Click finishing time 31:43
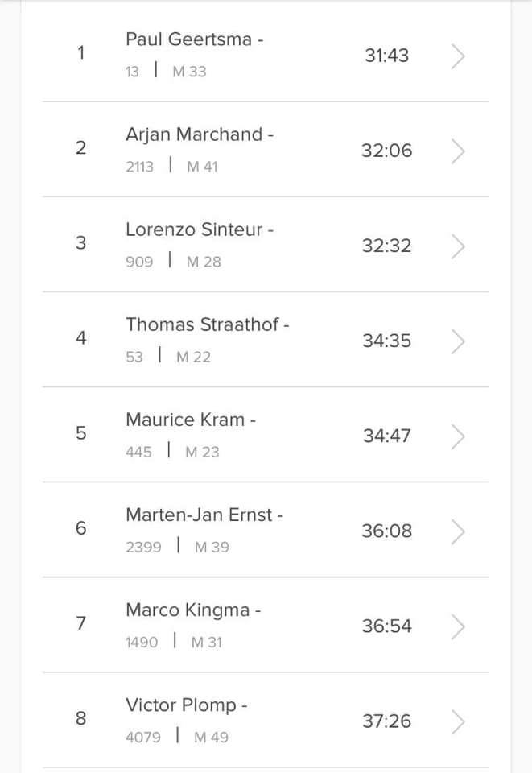This screenshot has height=773, width=532. click(386, 56)
